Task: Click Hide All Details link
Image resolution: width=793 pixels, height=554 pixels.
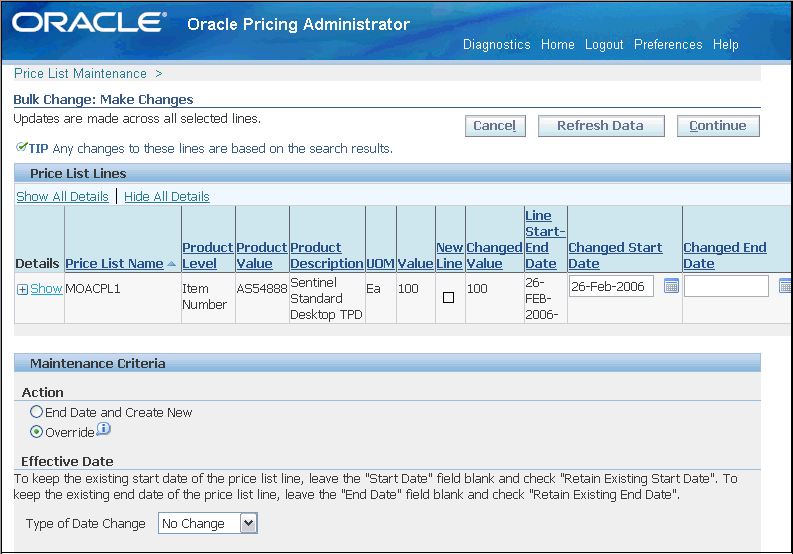Action: tap(167, 196)
